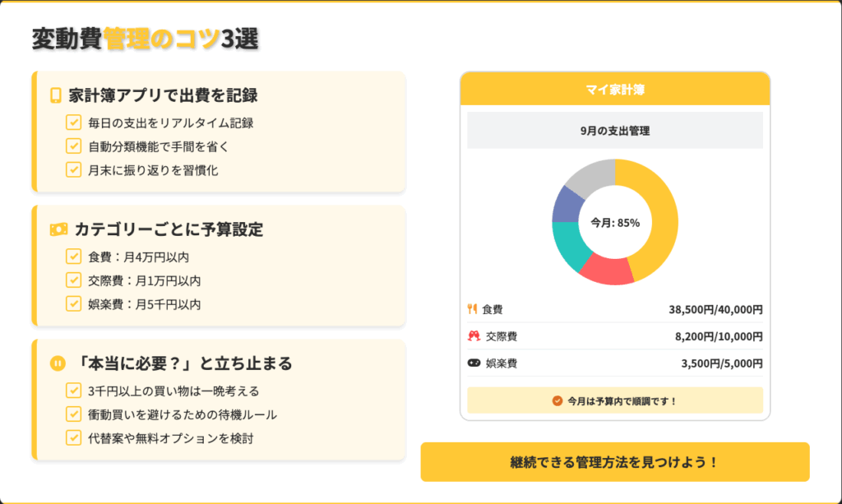Click the smartphone icon beside 家計簿アプリで出費を記録
Screen dimensions: 842x504
(x=56, y=95)
